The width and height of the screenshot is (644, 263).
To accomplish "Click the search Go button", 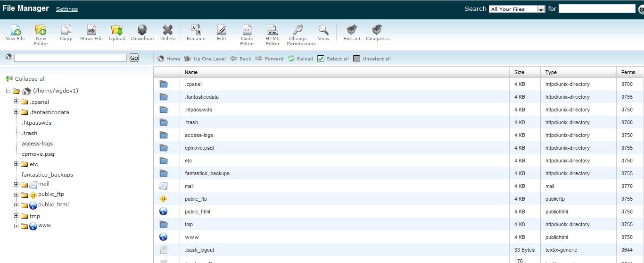I will pos(641,9).
